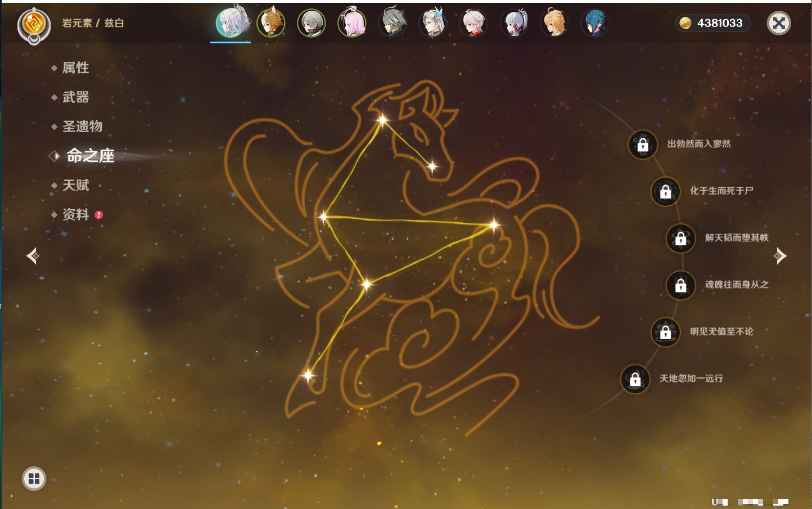Select the white-haired avatar with red collar
The image size is (812, 509).
click(x=473, y=23)
